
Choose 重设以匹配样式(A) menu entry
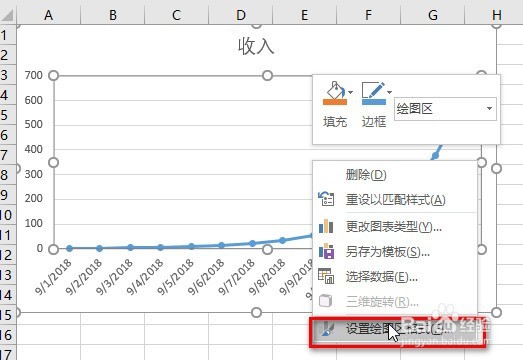(395, 200)
